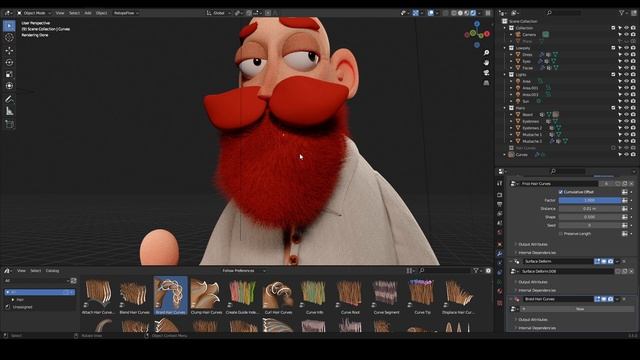Screen dimensions: 640x360
Task: Activate the Move tool
Action: 9,51
